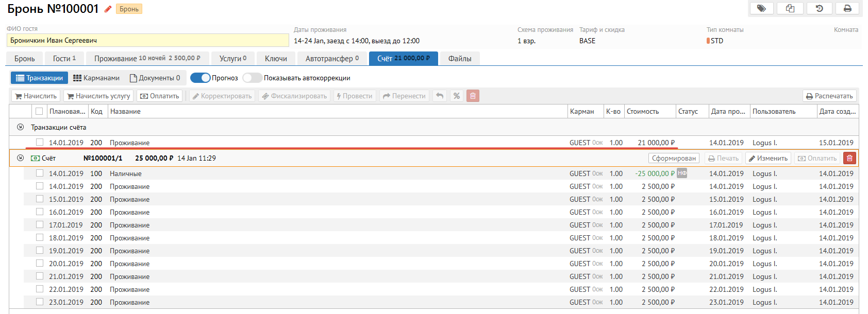Enable Показывать автокоррекции toggle
The image size is (868, 314).
point(252,78)
